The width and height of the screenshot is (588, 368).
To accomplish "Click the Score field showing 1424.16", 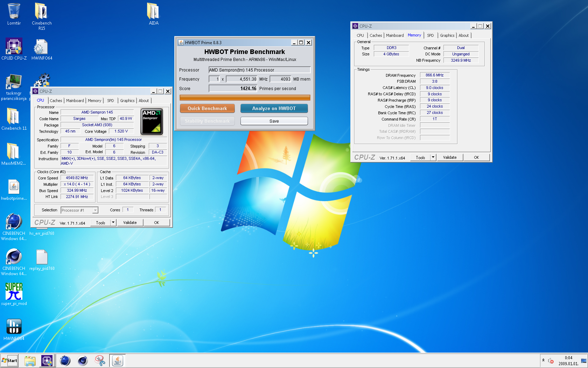I will pyautogui.click(x=233, y=88).
